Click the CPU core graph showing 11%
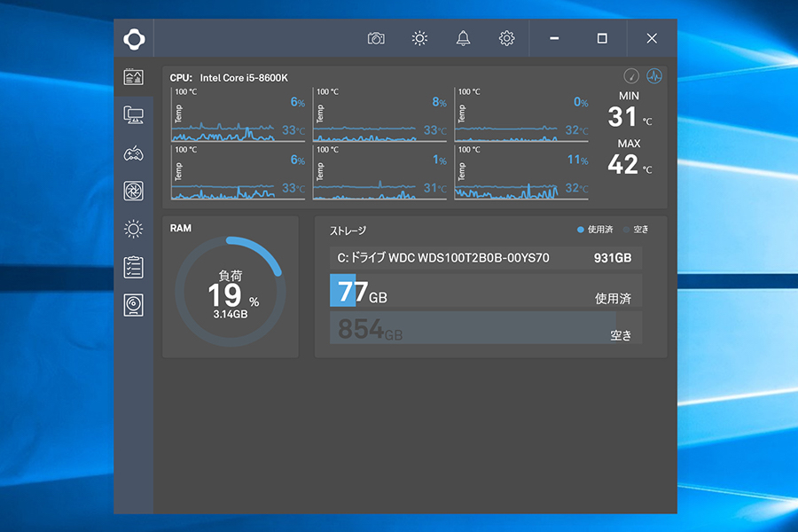This screenshot has width=798, height=532. (521, 173)
